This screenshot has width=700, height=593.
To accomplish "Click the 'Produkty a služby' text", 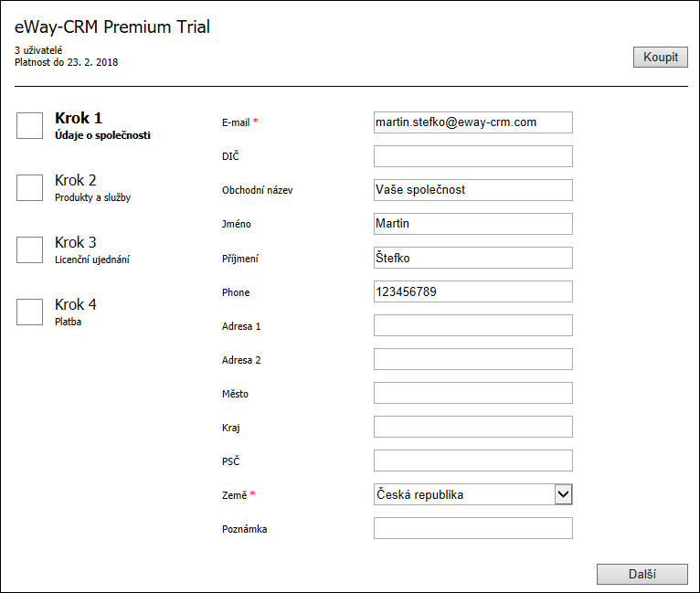I will (x=93, y=197).
